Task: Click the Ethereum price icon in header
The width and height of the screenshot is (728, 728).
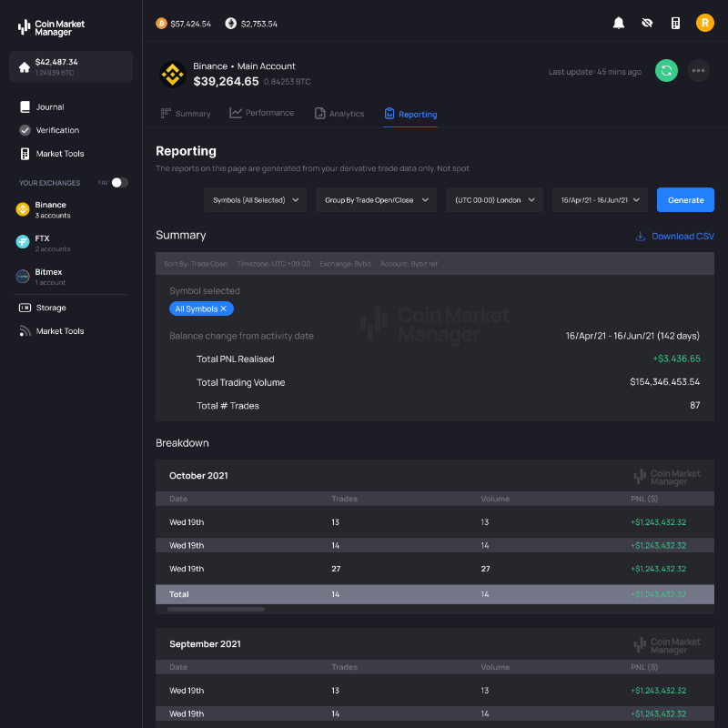Action: 231,24
